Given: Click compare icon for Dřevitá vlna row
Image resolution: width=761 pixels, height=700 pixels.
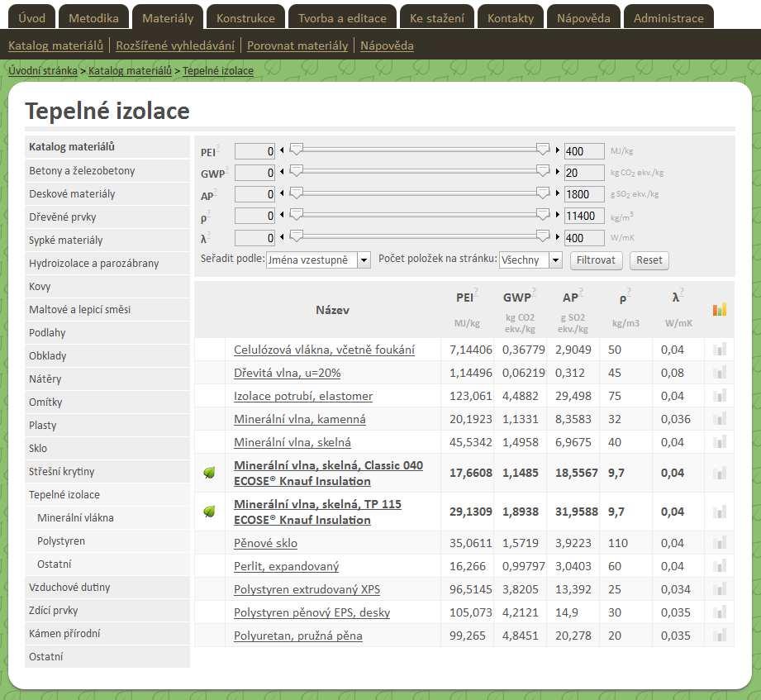Looking at the screenshot, I should pos(719,373).
